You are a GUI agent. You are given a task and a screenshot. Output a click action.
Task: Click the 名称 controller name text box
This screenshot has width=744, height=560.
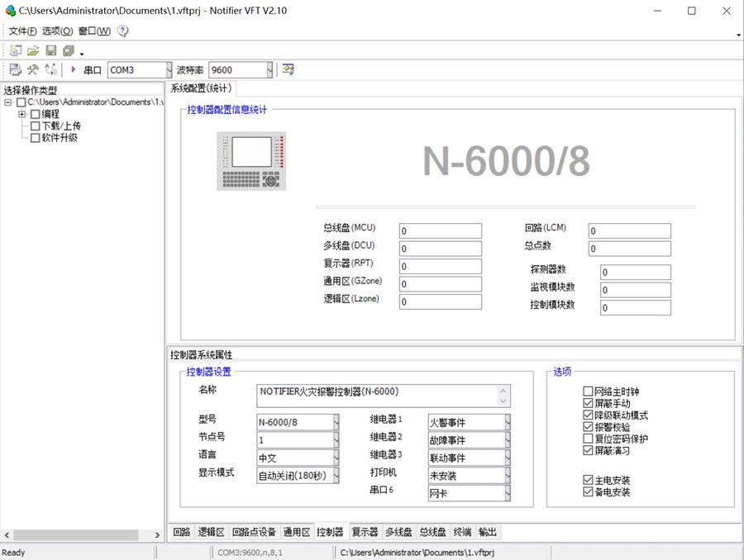click(x=384, y=396)
